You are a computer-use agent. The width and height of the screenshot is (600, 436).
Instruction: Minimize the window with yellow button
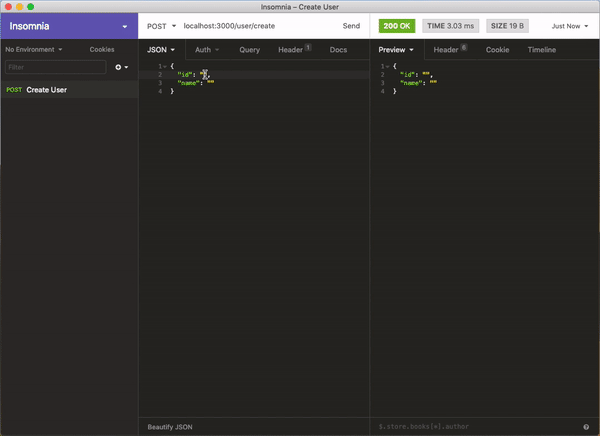(x=20, y=7)
